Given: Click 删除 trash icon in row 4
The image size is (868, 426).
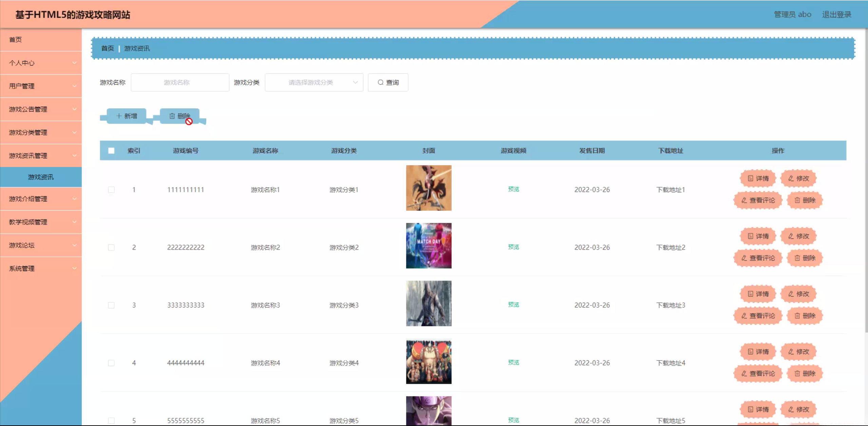Looking at the screenshot, I should [x=797, y=373].
